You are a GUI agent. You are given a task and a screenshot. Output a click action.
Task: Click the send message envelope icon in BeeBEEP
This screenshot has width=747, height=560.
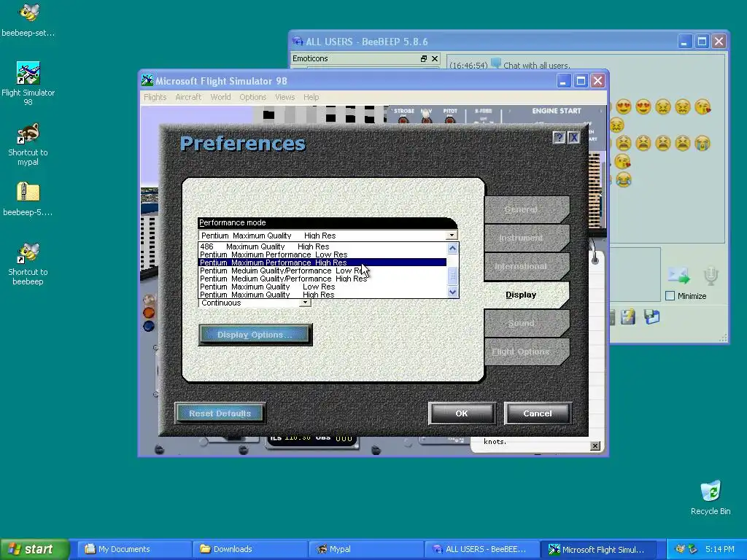(678, 275)
